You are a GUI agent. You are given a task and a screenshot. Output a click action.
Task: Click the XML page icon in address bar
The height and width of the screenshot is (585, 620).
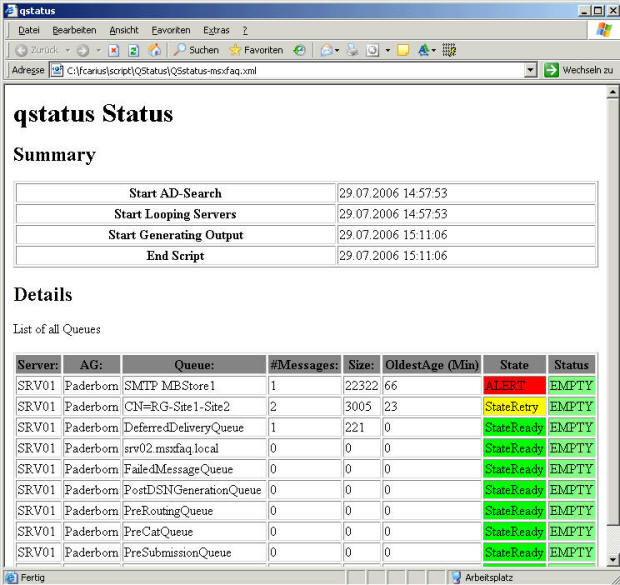57,70
